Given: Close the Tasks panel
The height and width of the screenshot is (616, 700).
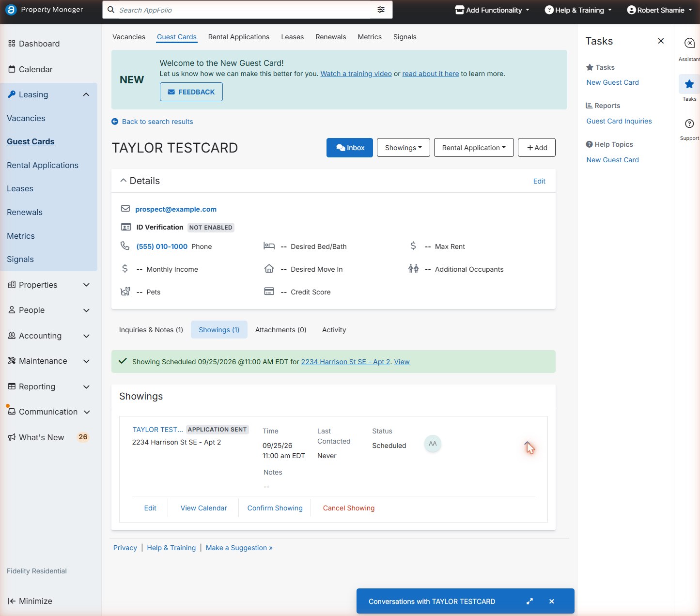Looking at the screenshot, I should pos(661,41).
